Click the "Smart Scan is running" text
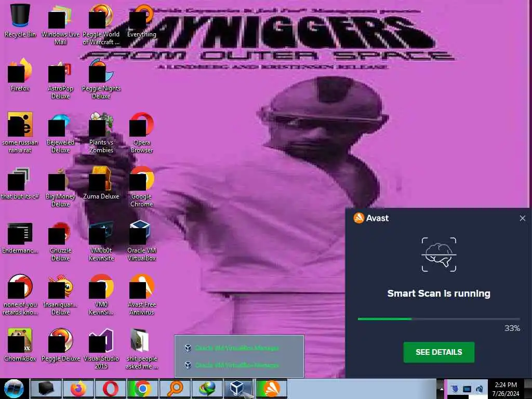The width and height of the screenshot is (532, 399). pos(438,294)
